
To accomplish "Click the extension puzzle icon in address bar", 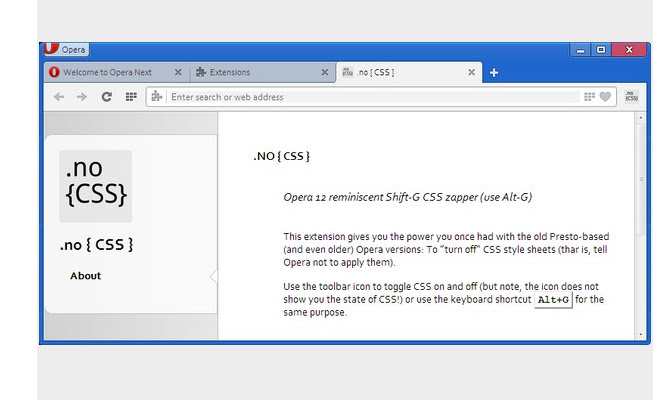I will tap(157, 97).
